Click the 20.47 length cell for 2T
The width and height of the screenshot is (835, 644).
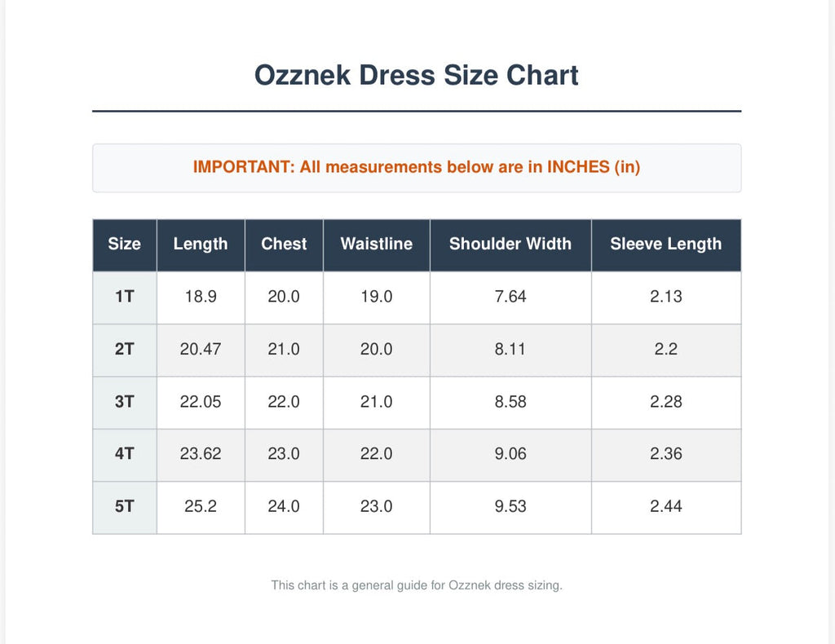[201, 351]
